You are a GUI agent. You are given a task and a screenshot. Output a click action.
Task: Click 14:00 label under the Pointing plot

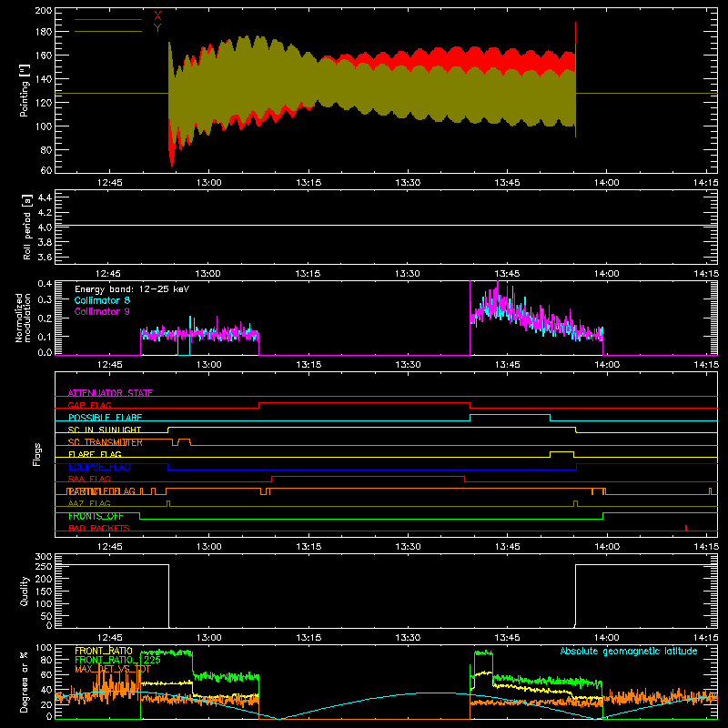(607, 183)
